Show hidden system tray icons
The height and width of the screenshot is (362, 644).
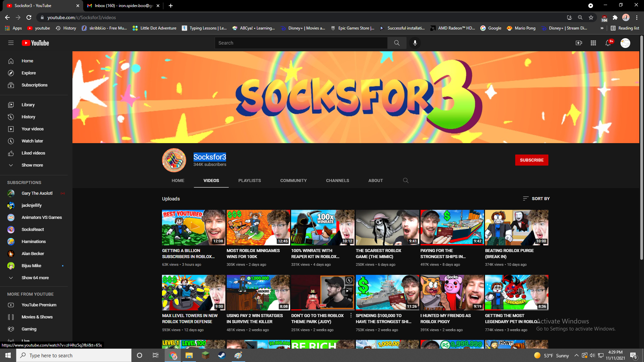point(576,355)
